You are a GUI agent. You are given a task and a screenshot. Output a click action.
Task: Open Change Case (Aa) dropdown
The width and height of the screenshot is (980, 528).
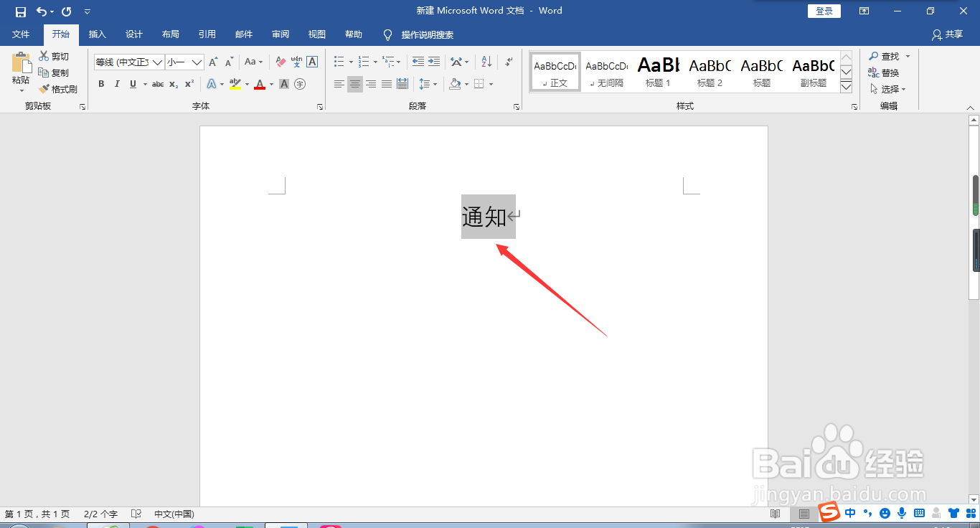click(253, 62)
